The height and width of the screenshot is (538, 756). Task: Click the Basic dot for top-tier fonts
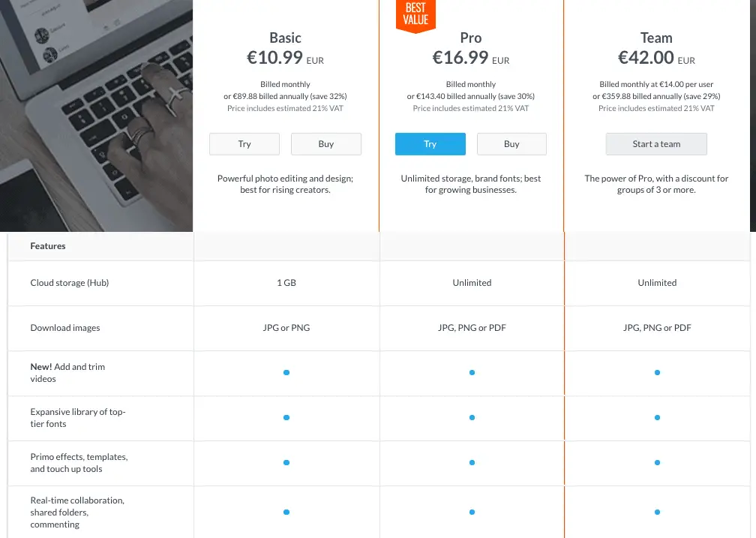click(x=286, y=417)
